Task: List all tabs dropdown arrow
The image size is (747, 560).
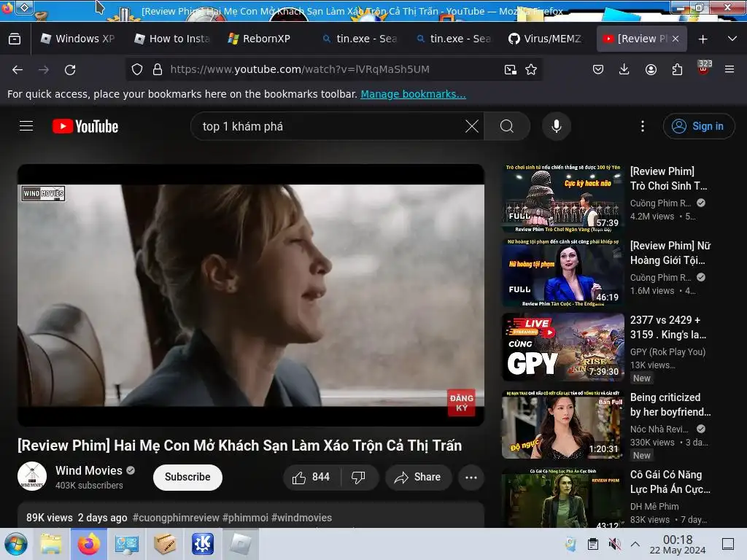Action: click(732, 39)
